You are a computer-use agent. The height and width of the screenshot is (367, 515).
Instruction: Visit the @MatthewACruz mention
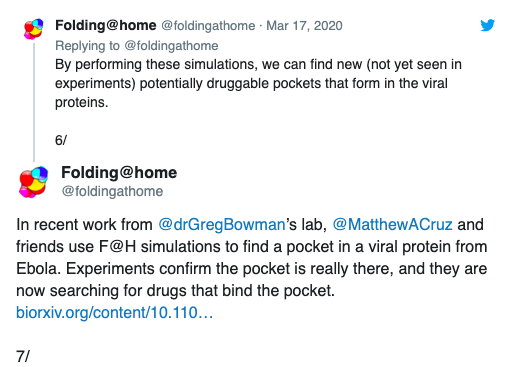coord(392,224)
